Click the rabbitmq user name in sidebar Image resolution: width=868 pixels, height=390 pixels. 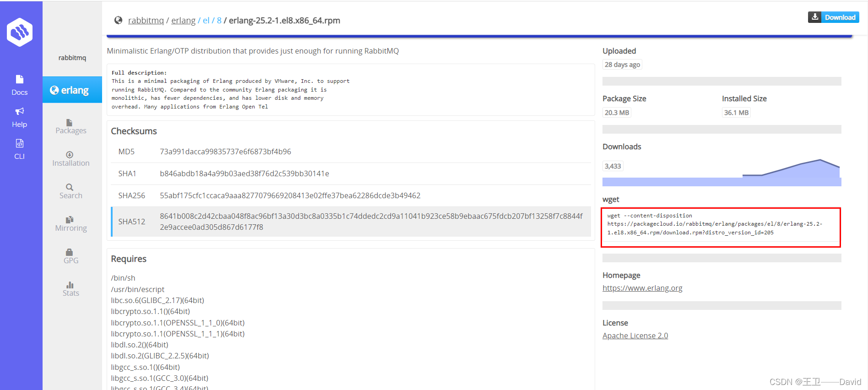tap(72, 58)
